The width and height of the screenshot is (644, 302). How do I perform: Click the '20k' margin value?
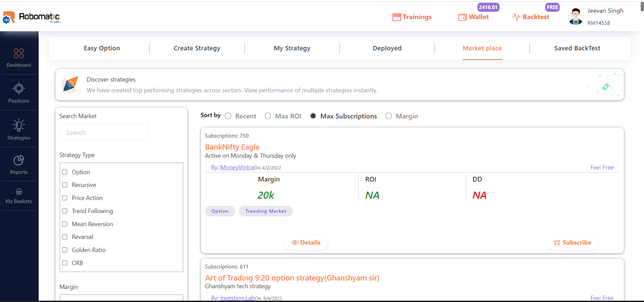[x=266, y=195]
